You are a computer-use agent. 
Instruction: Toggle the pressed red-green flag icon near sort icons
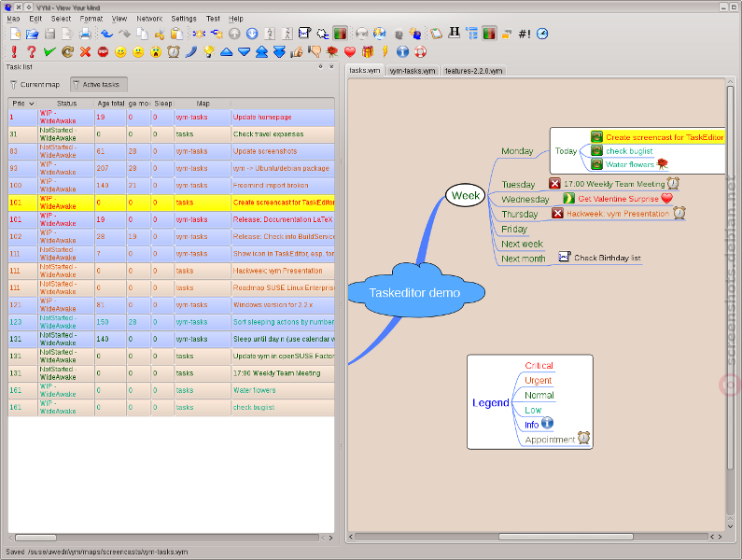tap(341, 34)
